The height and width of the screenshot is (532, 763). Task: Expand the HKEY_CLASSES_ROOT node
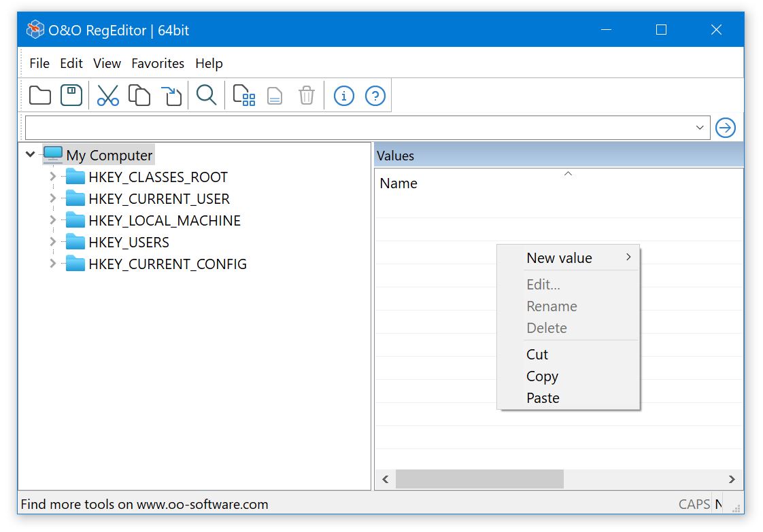point(52,176)
